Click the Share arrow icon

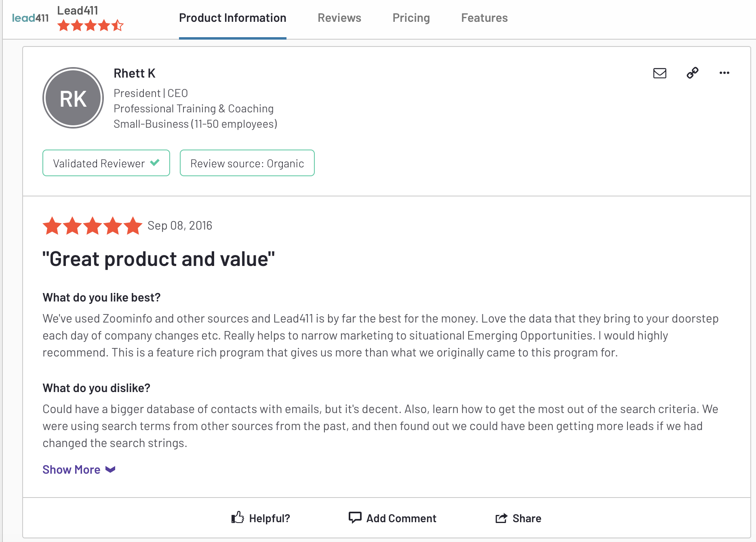pos(501,518)
